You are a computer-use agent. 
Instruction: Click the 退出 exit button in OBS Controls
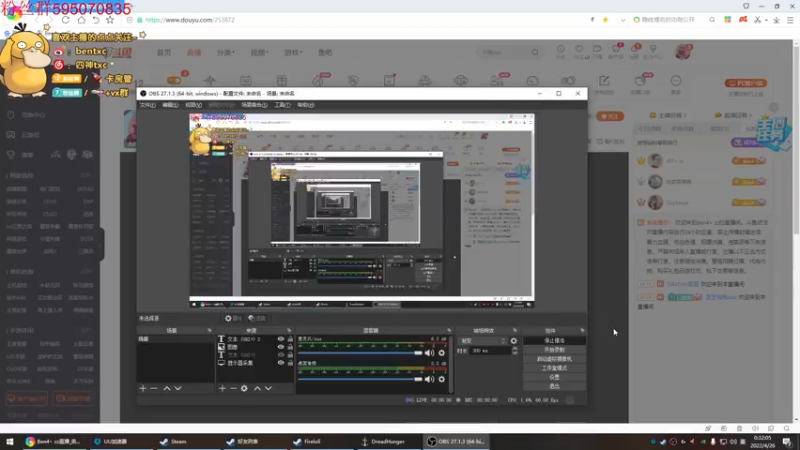pyautogui.click(x=554, y=386)
